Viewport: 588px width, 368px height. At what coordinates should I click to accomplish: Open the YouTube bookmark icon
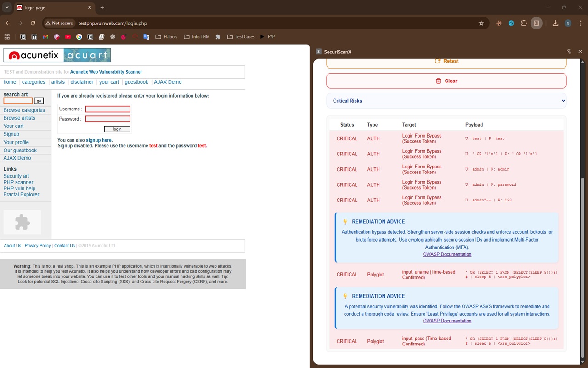(x=68, y=37)
